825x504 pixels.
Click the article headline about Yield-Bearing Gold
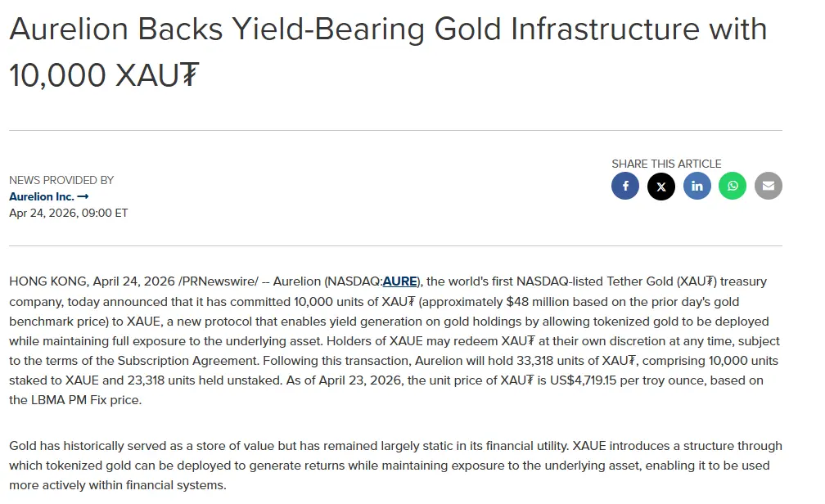point(388,52)
